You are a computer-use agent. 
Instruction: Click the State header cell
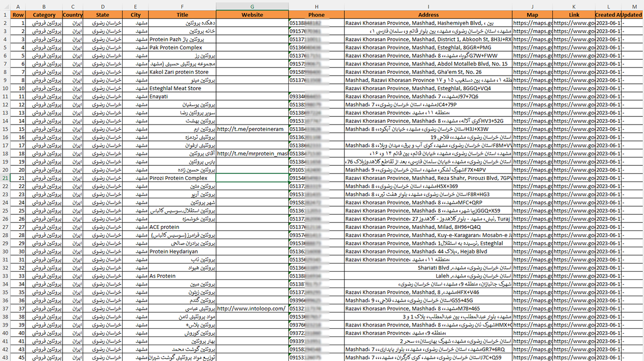click(x=103, y=15)
